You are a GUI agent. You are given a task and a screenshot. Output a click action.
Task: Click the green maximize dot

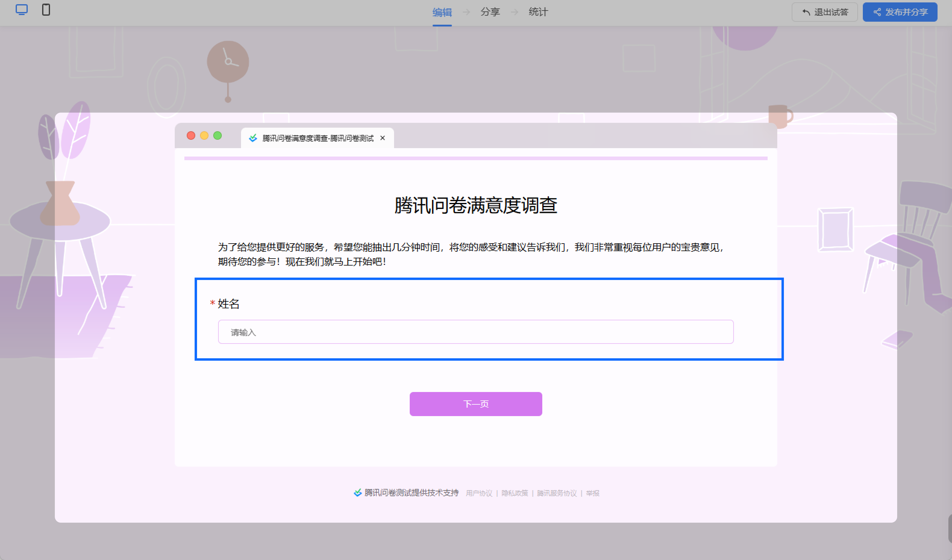(217, 135)
